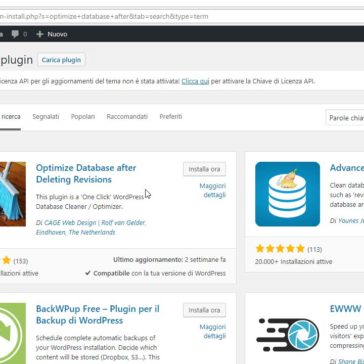Viewport: 364px width, 364px height.
Task: Open the comments bubble icon in admin bar
Action: click(15, 34)
